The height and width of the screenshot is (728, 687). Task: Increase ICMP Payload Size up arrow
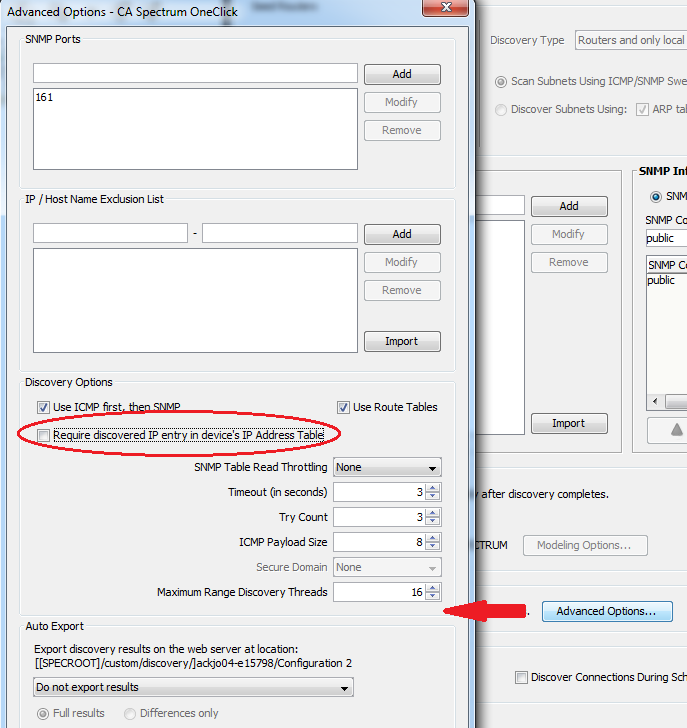(x=433, y=538)
